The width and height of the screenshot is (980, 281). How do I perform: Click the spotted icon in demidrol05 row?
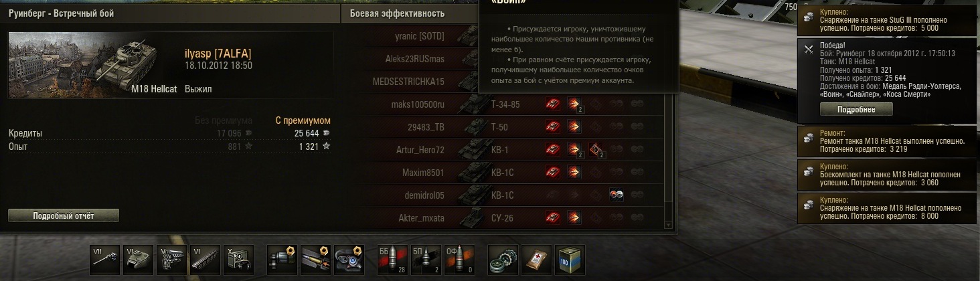click(x=617, y=195)
